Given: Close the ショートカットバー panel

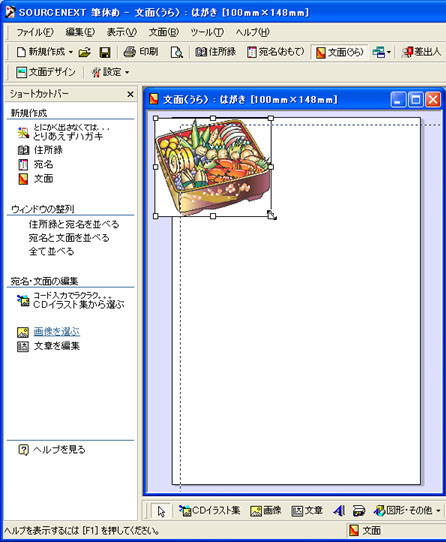Looking at the screenshot, I should click(x=130, y=94).
